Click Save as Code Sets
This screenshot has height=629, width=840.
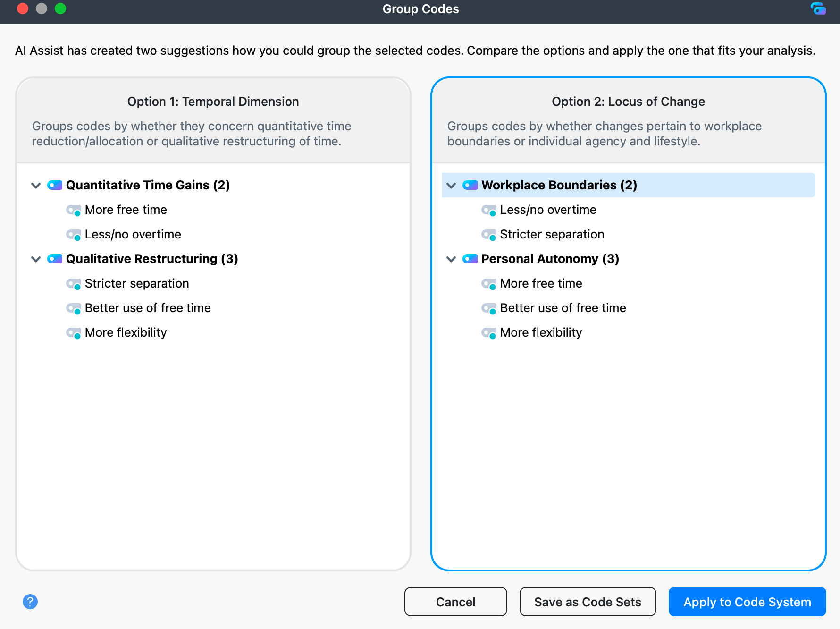coord(588,602)
